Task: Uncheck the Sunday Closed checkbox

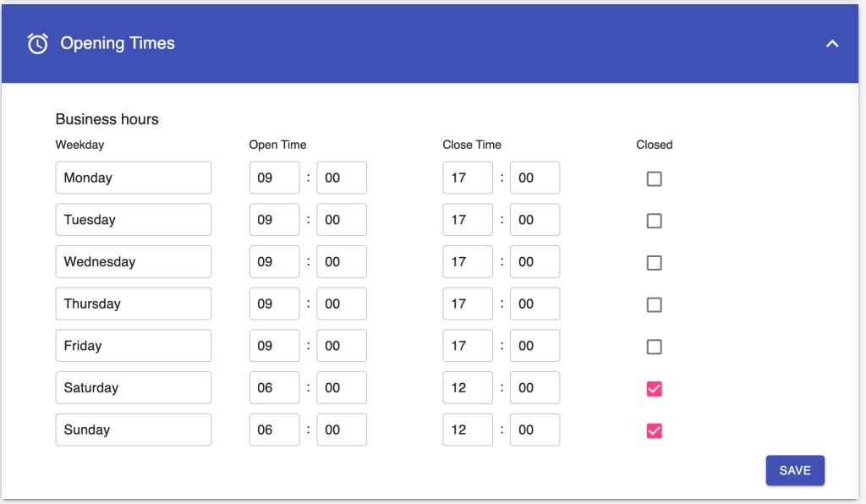Action: [654, 430]
